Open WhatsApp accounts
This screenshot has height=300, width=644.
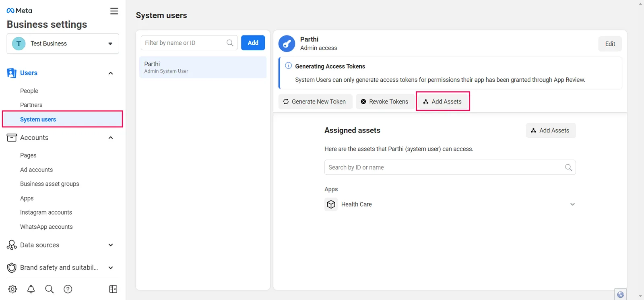46,227
